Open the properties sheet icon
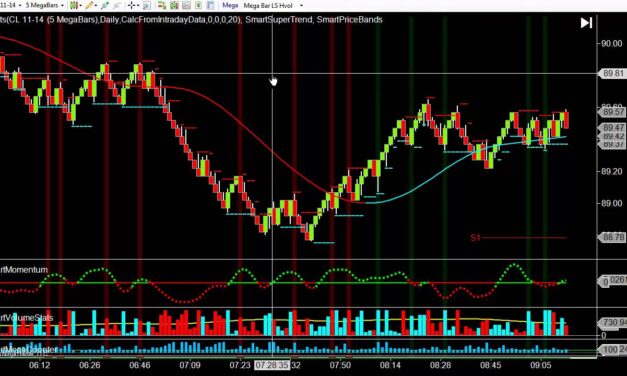627x376 pixels. point(210,5)
